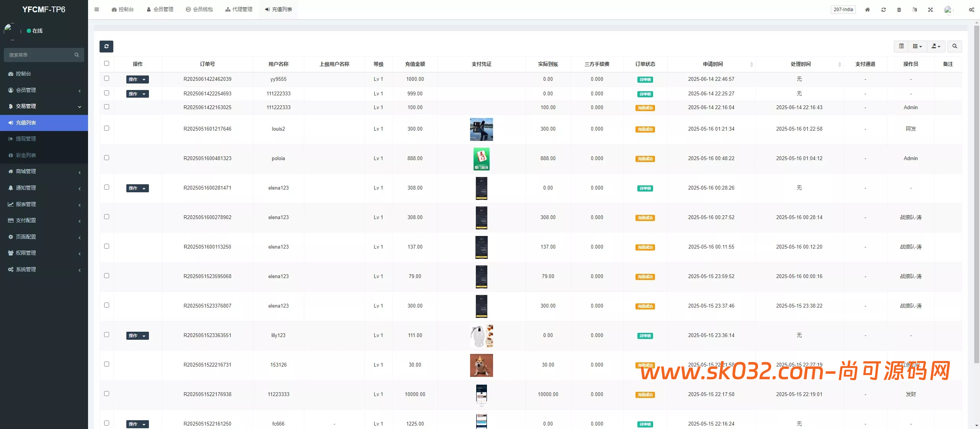Open the export dropdown above the table
The height and width of the screenshot is (429, 980).
(936, 46)
